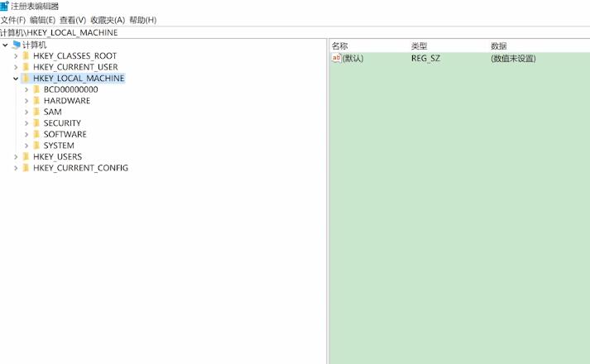Select the HKEY_USERS key label
The image size is (590, 364).
pyautogui.click(x=58, y=157)
